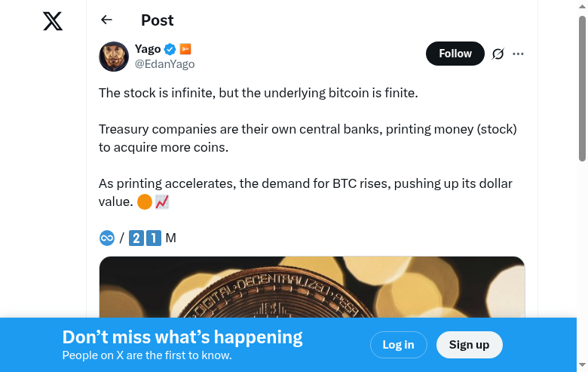Click the Log in button

pyautogui.click(x=398, y=345)
